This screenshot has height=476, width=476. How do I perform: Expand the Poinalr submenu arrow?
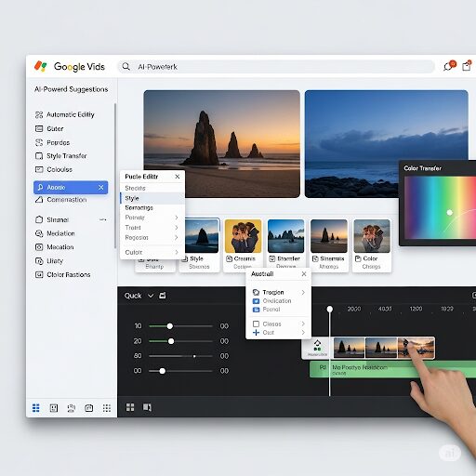[177, 218]
